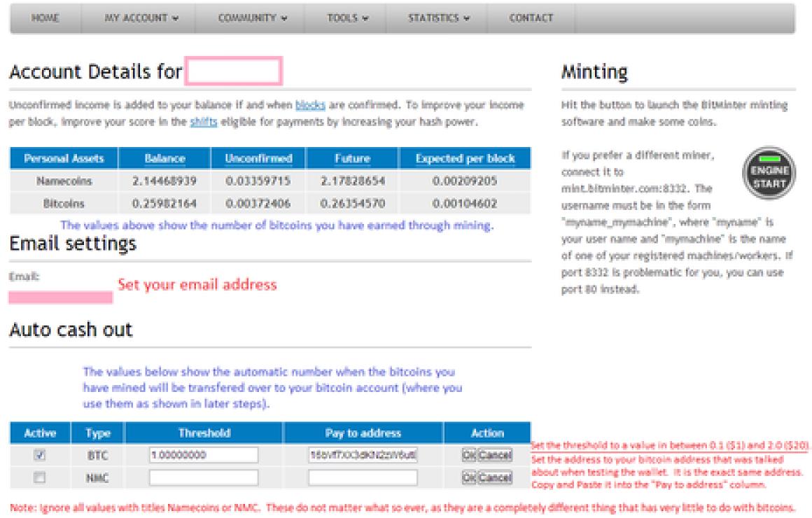Click the Personal Assets header cell
This screenshot has height=518, width=812.
coord(64,158)
